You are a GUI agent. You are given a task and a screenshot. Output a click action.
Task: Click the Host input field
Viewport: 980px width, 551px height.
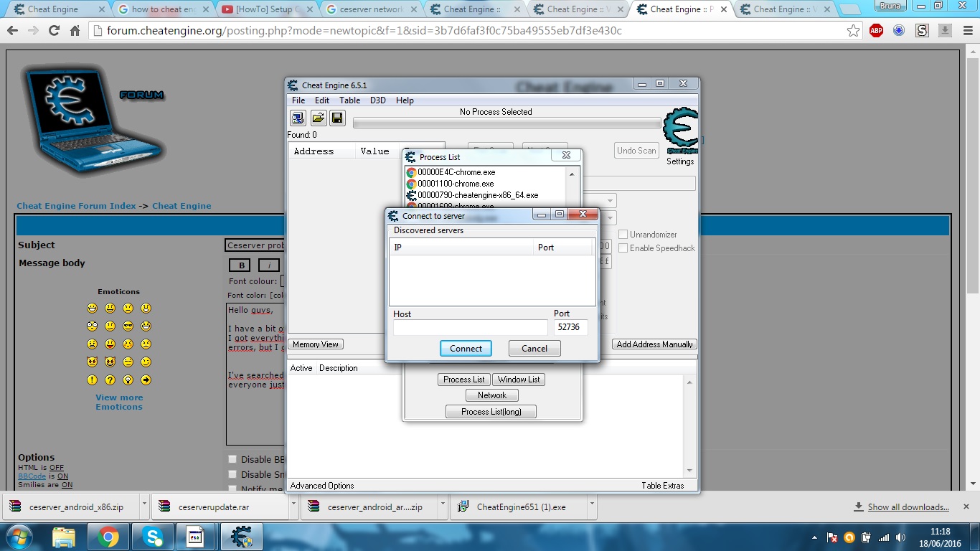tap(470, 328)
